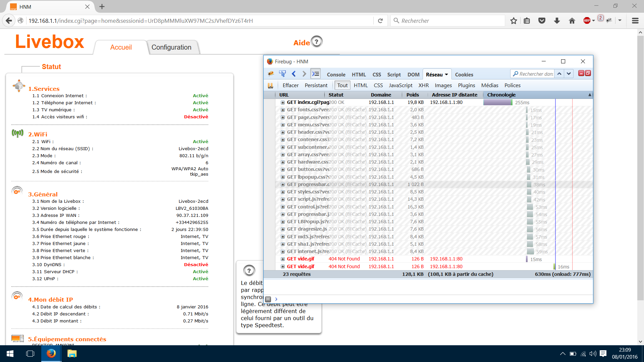Click the Firefox bookmark star icon

[514, 21]
